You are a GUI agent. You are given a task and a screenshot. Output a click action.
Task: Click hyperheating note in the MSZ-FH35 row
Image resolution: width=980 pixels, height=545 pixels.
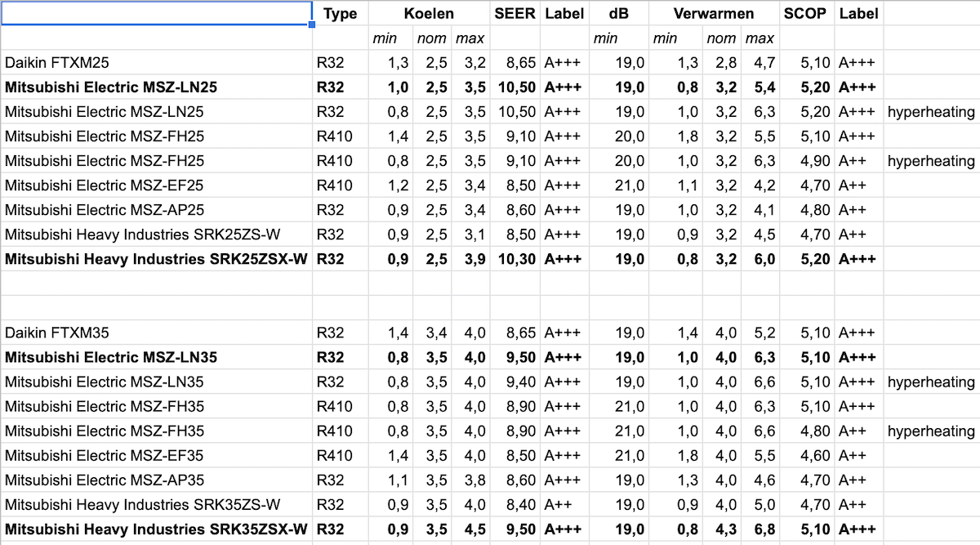click(x=931, y=431)
